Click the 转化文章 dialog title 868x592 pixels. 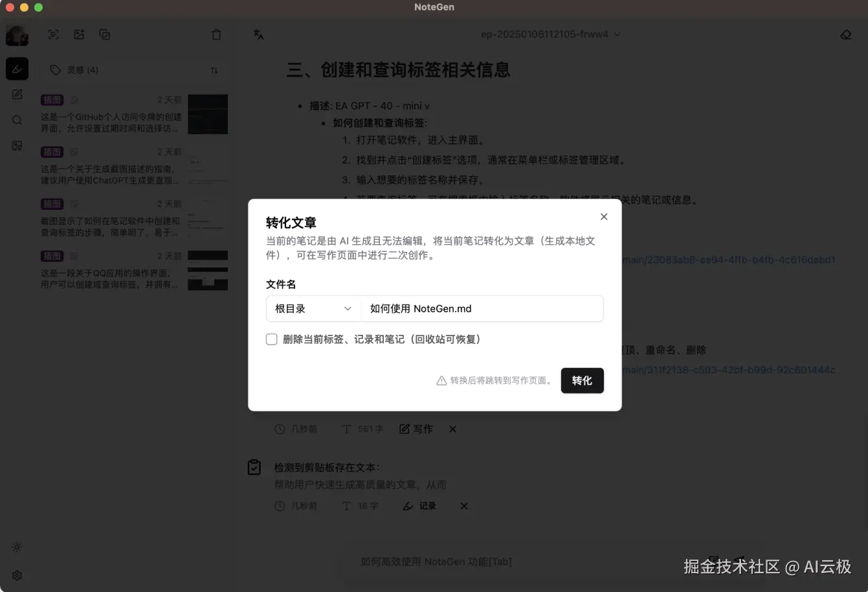coord(291,223)
